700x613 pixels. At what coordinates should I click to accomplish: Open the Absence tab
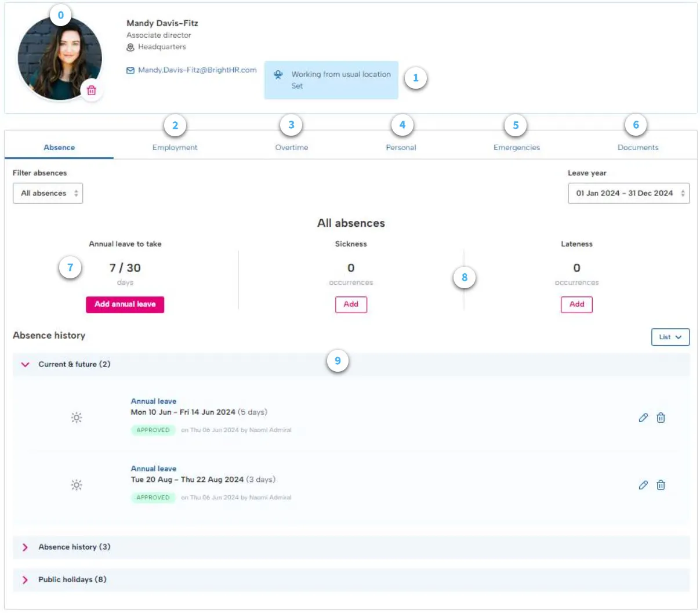point(59,147)
